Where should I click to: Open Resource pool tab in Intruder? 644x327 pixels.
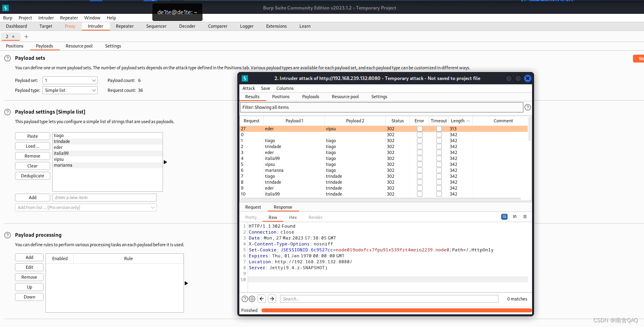pos(79,46)
